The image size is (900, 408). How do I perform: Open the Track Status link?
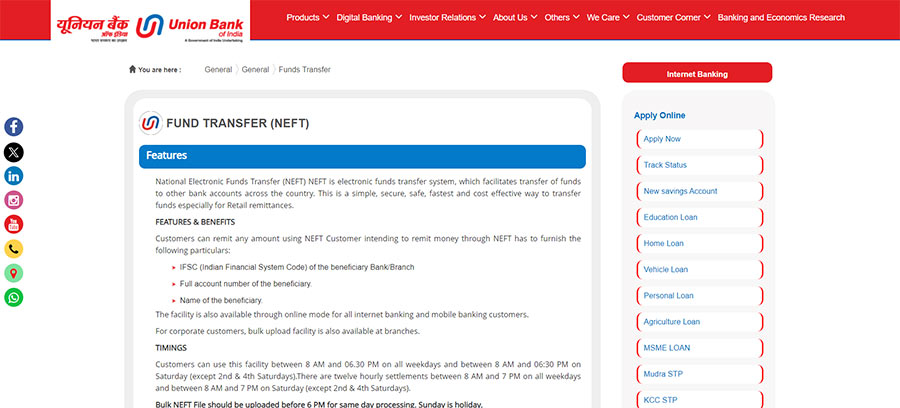click(x=700, y=165)
